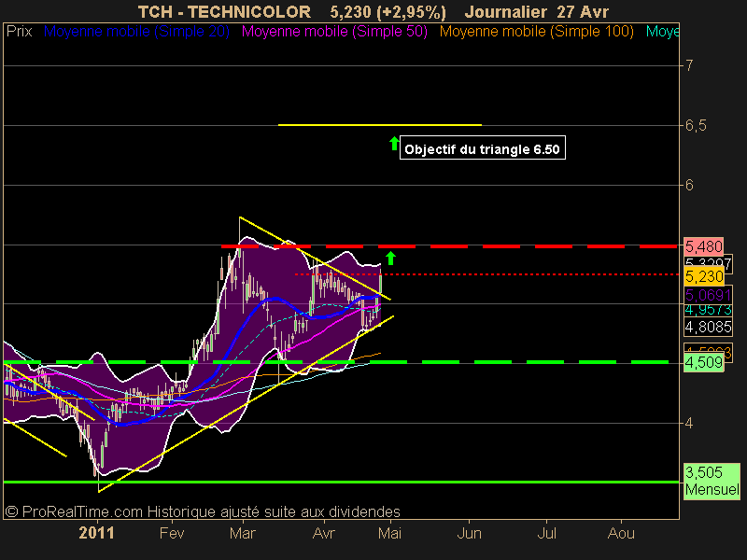747x560 pixels.
Task: Click the '5,230 (+2,95%)' quote in title
Action: coord(388,11)
